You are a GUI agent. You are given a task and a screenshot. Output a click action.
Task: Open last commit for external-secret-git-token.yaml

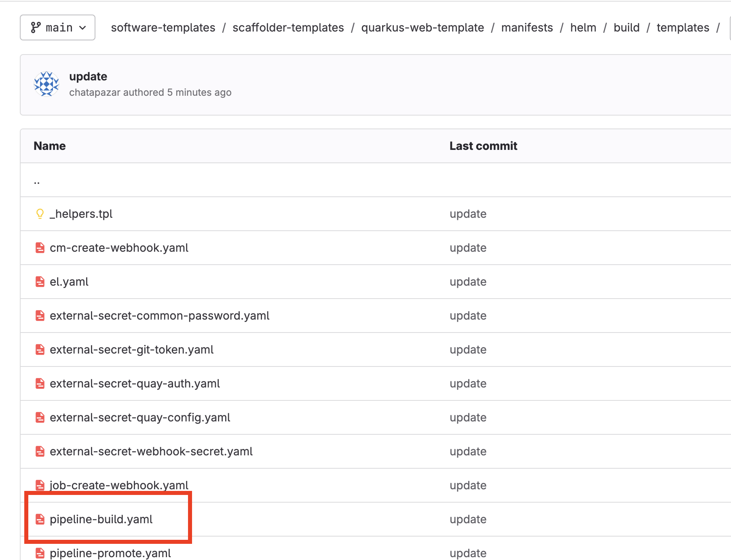click(468, 349)
